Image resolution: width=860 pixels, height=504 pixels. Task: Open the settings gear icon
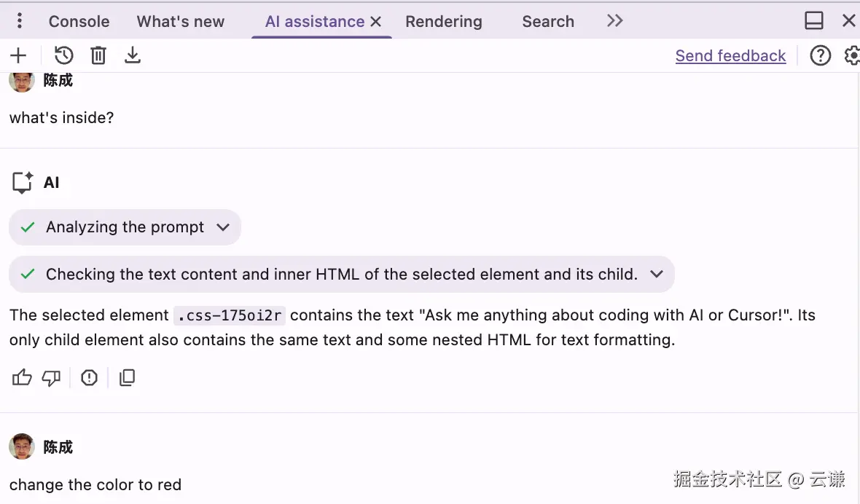(851, 55)
